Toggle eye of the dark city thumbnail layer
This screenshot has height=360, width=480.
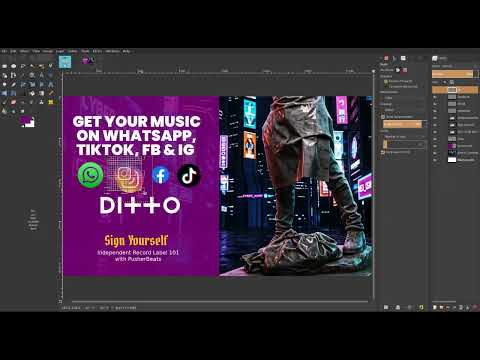tap(435, 153)
